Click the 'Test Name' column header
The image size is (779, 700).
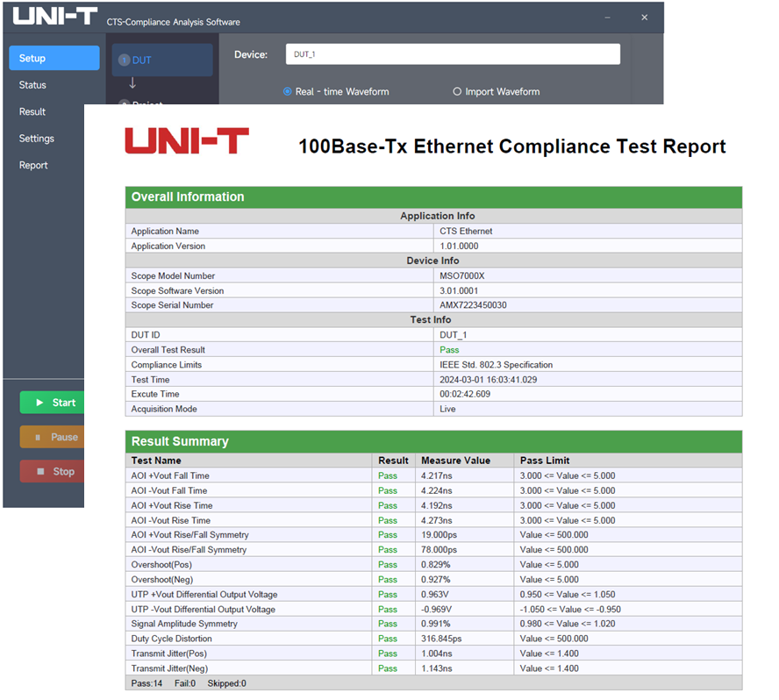tap(156, 461)
